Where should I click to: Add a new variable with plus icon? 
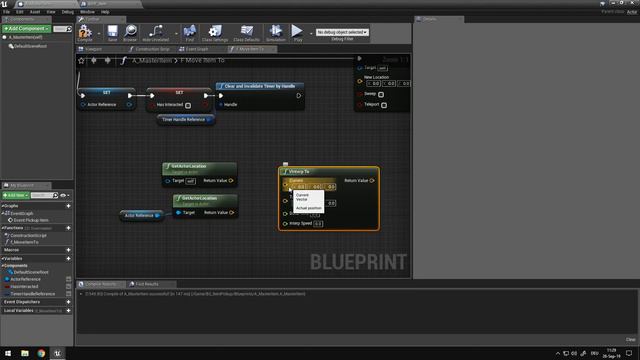[x=68, y=258]
